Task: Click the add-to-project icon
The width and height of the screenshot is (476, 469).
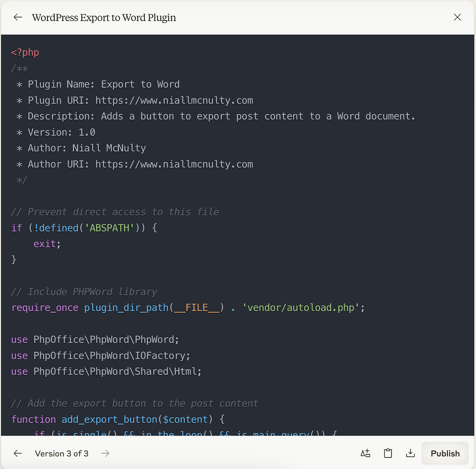Action: pyautogui.click(x=365, y=453)
